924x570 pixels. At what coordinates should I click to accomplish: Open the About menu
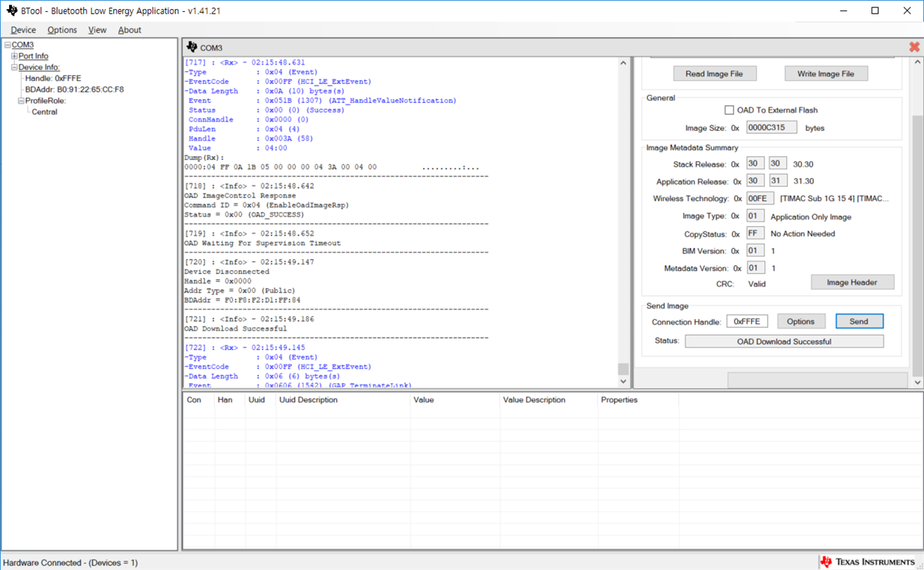pos(129,30)
